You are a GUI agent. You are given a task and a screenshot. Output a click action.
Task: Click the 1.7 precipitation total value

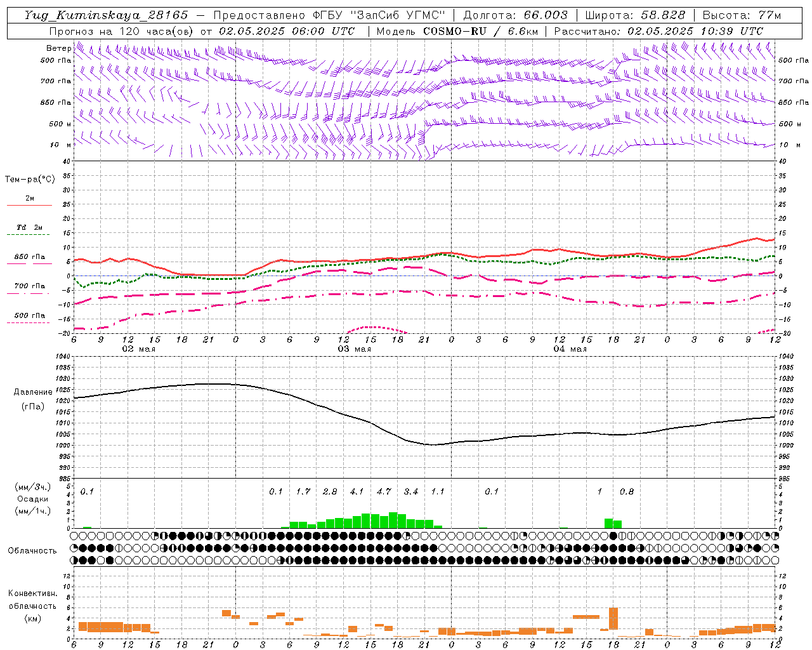[x=303, y=491]
